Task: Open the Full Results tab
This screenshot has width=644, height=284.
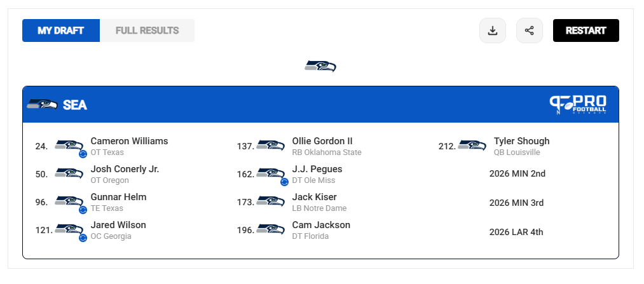Action: point(147,30)
